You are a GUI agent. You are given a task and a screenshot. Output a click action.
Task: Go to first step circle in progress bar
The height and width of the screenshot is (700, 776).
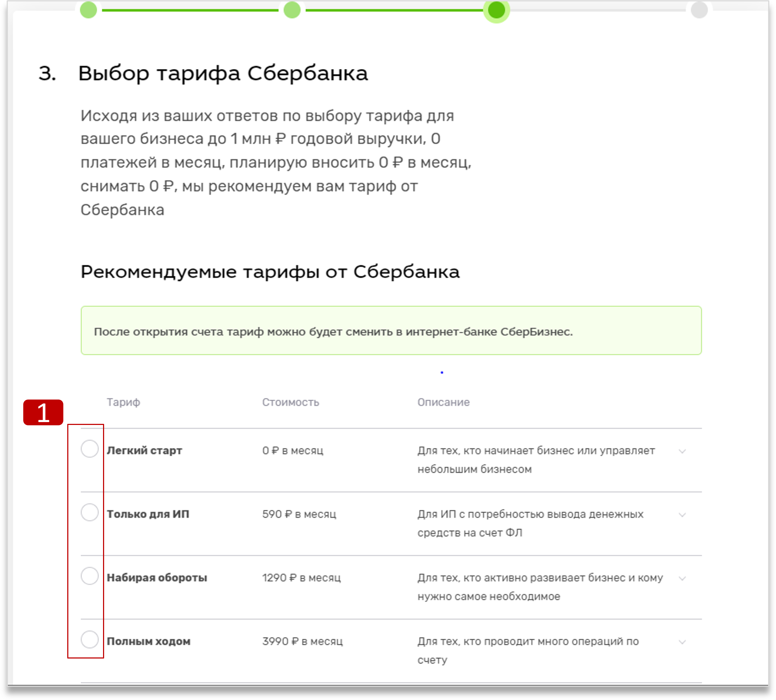[88, 10]
